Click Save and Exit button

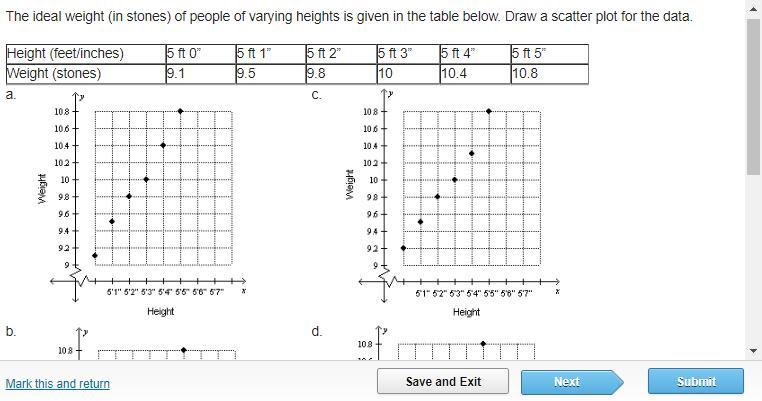(x=443, y=381)
